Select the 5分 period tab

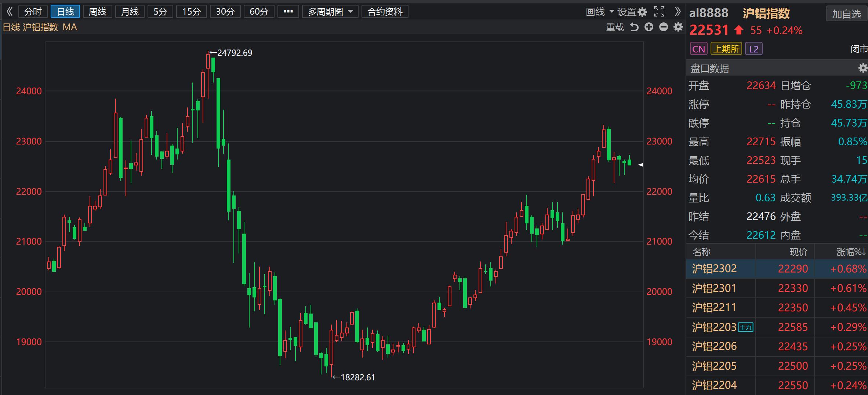[x=160, y=12]
